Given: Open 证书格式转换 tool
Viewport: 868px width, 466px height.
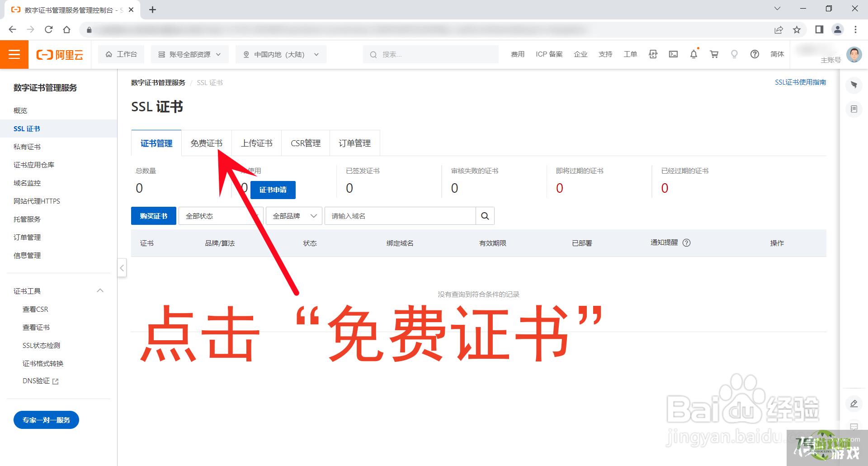Looking at the screenshot, I should pos(43,363).
